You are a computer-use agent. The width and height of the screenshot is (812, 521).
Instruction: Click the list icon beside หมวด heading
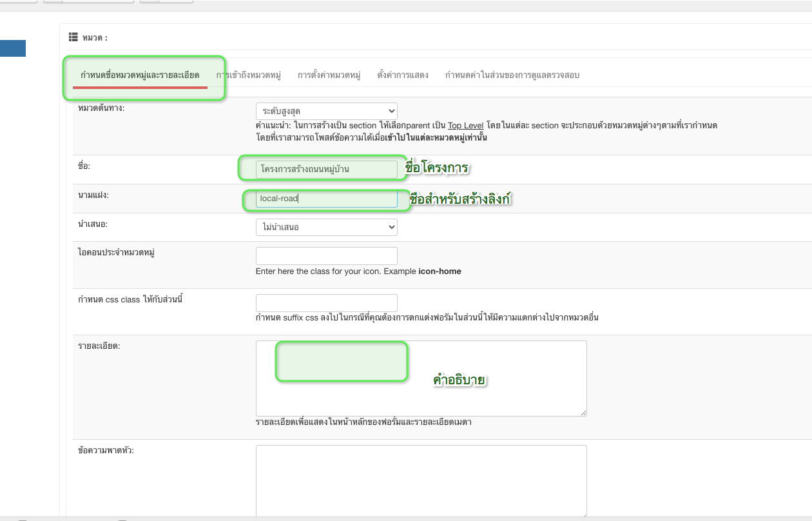pos(73,37)
